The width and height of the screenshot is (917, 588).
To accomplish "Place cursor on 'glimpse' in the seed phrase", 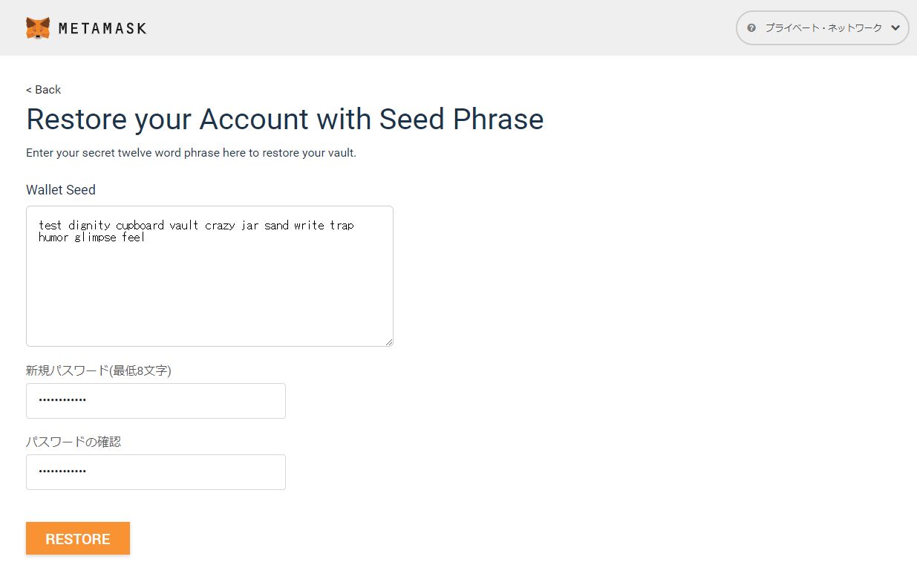I will [96, 238].
